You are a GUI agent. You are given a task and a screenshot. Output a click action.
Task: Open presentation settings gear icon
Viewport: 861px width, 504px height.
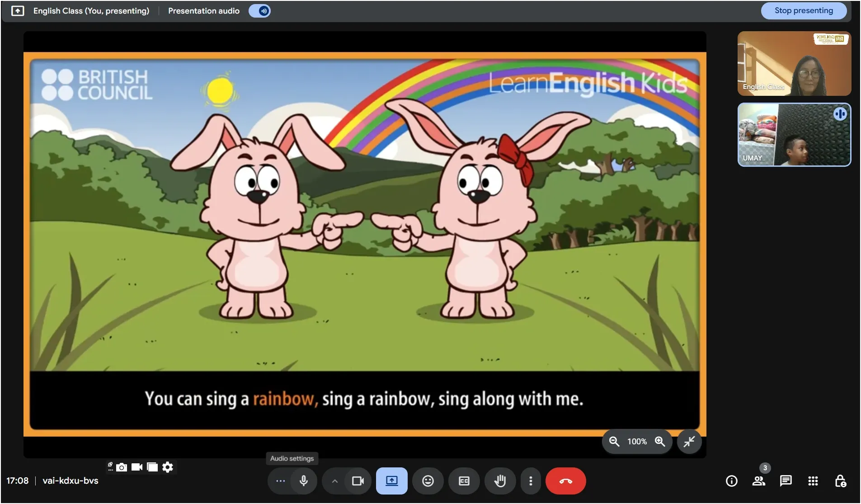(168, 467)
